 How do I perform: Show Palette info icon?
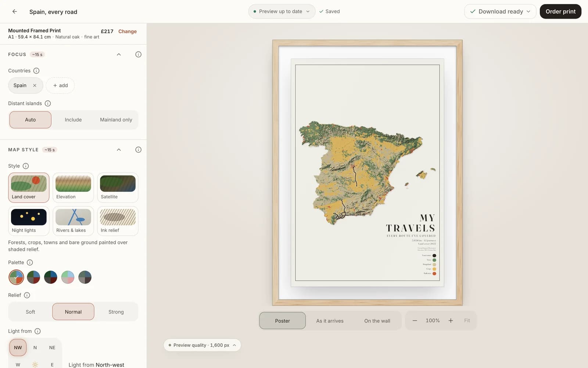point(30,262)
